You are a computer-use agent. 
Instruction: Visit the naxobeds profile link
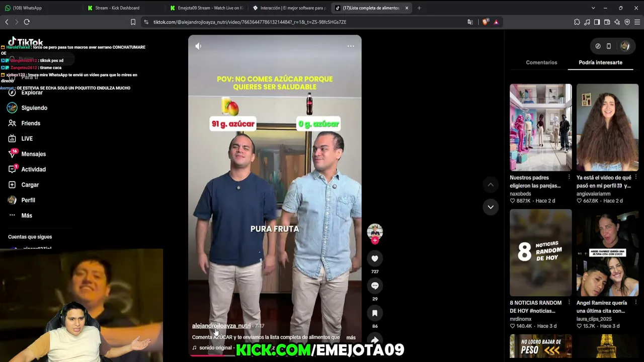click(x=520, y=194)
